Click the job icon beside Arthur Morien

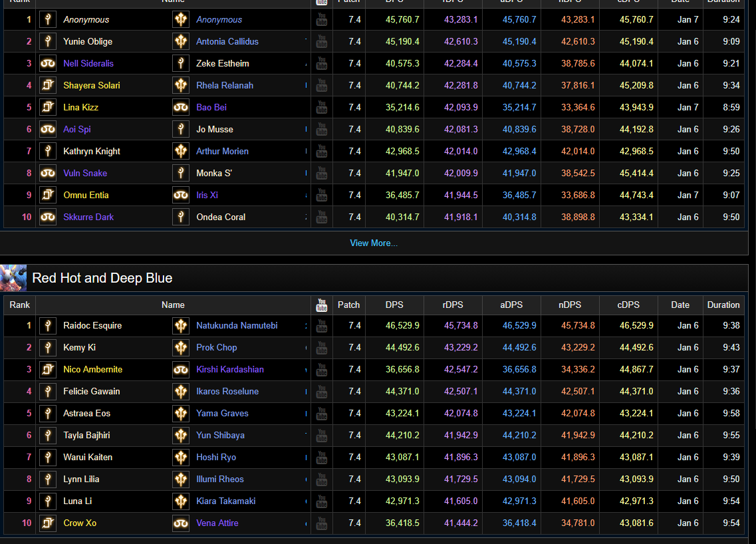[181, 151]
